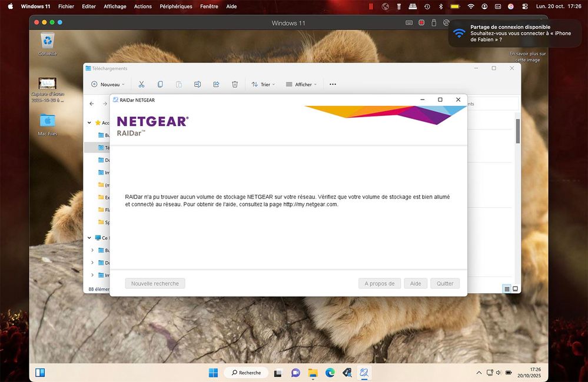Screen dimensions: 588x382
Task: Open the Nouveau dropdown in Explorer
Action: point(108,84)
